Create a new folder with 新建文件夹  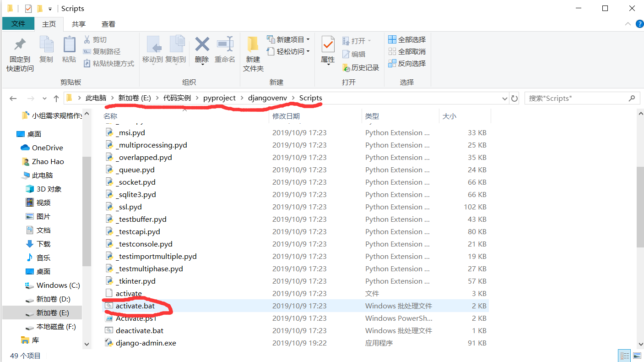[x=253, y=54]
